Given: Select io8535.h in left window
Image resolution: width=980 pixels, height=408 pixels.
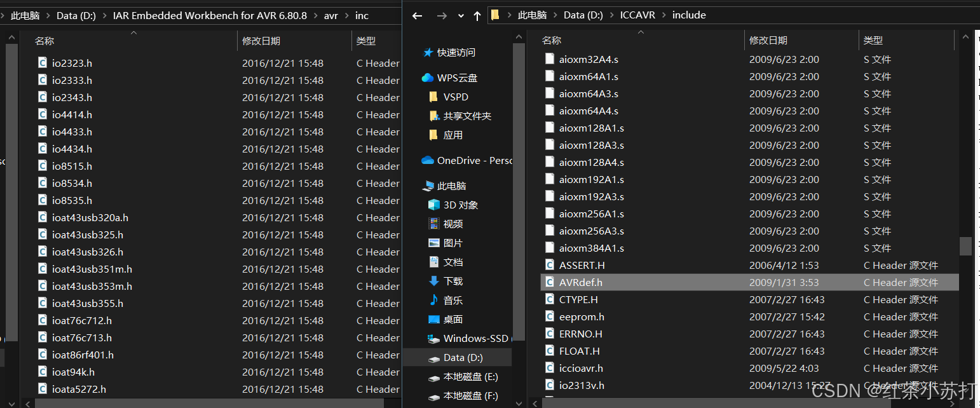Looking at the screenshot, I should (x=72, y=200).
